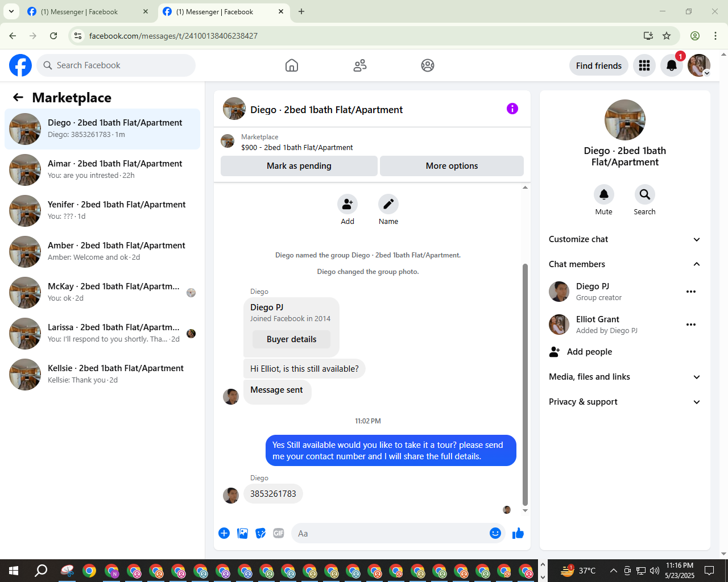728x582 pixels.
Task: Open the account profile picture menu
Action: pos(699,65)
